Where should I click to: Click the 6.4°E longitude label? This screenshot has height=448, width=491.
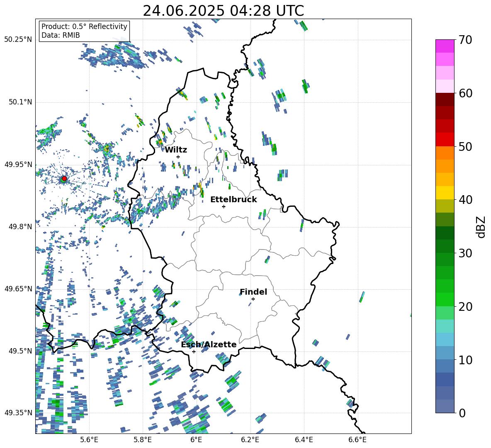[304, 440]
